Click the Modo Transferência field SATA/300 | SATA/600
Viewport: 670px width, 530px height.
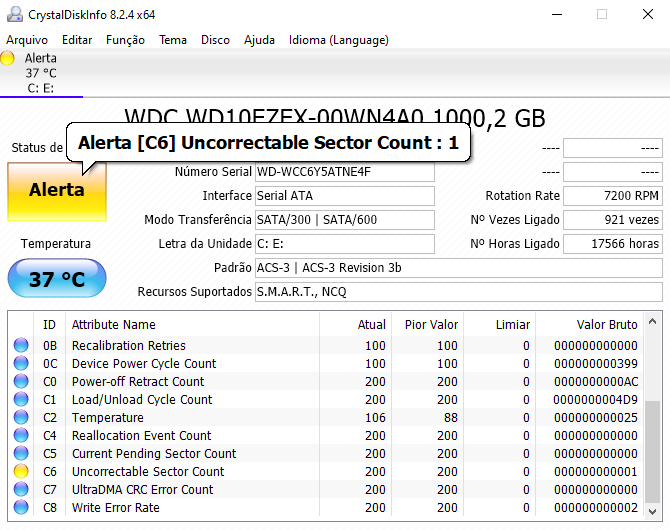click(345, 220)
